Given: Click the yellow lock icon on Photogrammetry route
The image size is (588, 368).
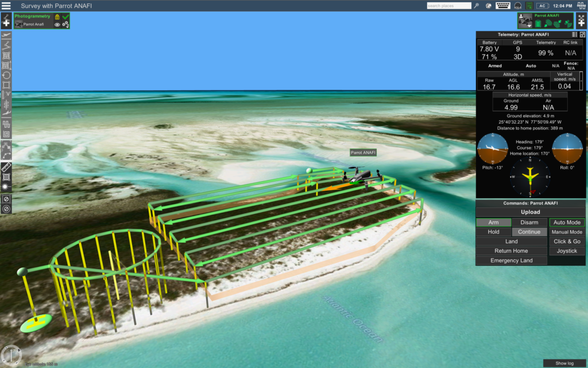Looking at the screenshot, I should coord(57,17).
